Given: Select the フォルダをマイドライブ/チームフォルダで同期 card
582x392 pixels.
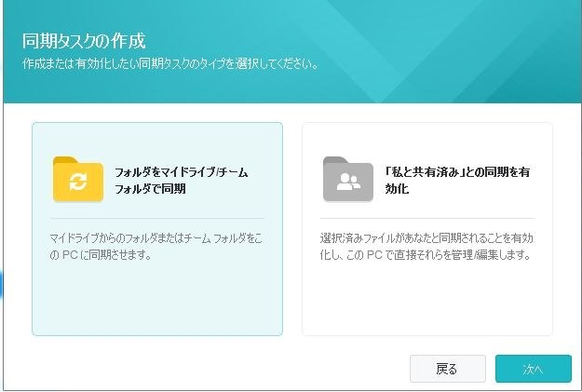Looking at the screenshot, I should coord(157,229).
